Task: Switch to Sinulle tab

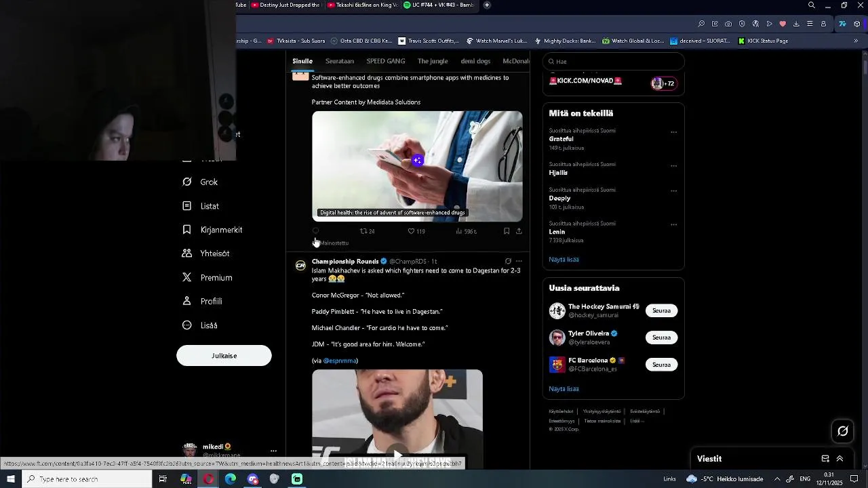Action: coord(302,61)
